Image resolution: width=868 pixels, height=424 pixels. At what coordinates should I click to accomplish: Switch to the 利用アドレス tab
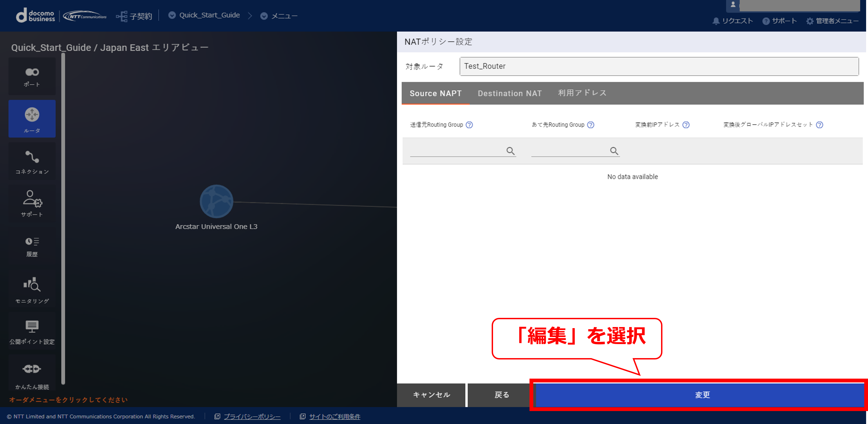point(582,93)
